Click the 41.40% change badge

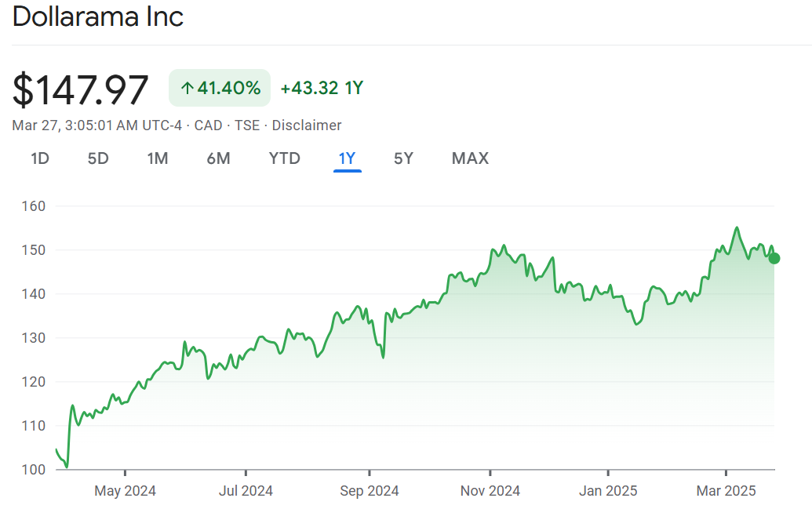click(x=220, y=88)
